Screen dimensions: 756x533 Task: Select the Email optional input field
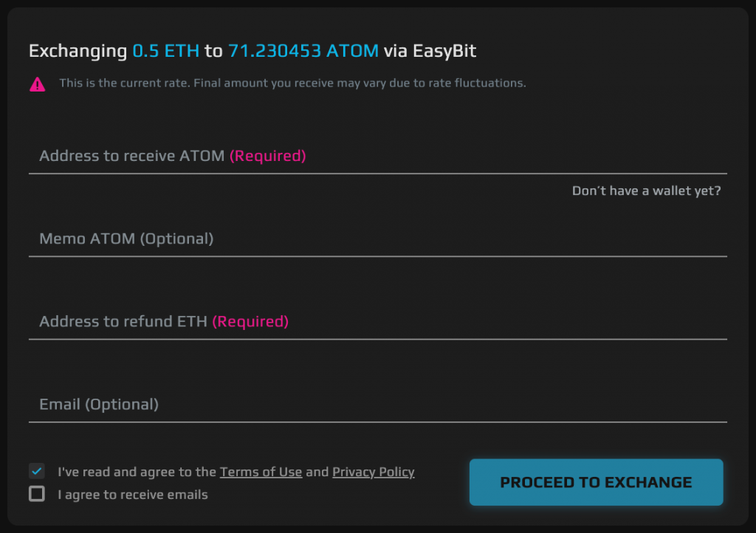point(377,405)
